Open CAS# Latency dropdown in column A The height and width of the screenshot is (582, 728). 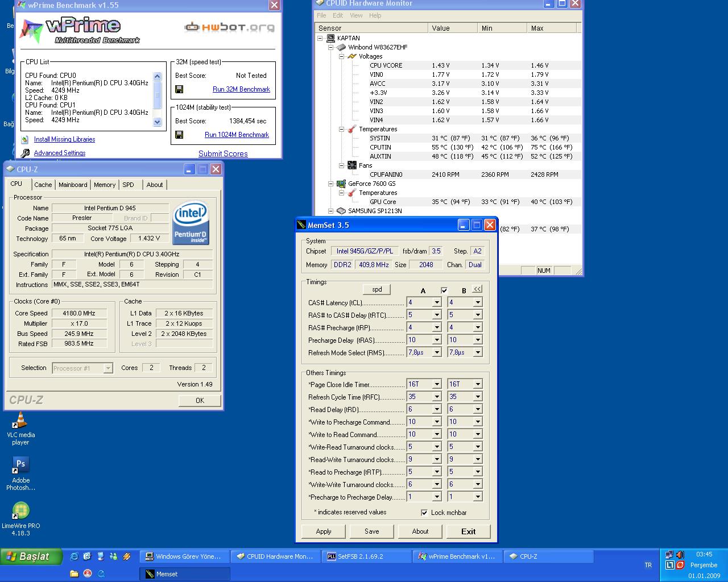437,302
